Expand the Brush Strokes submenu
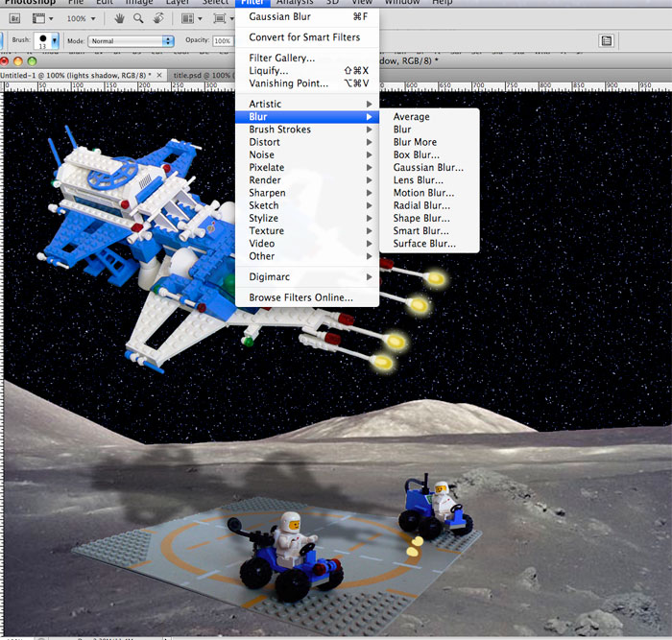This screenshot has height=640, width=672. (x=307, y=130)
